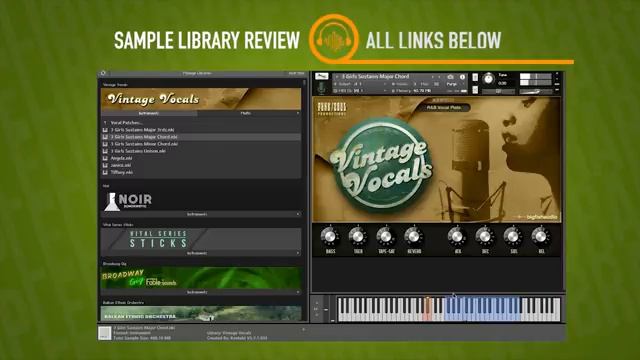Collapse the info pane arrow at bottom
This screenshot has height=360, width=640.
303,329
